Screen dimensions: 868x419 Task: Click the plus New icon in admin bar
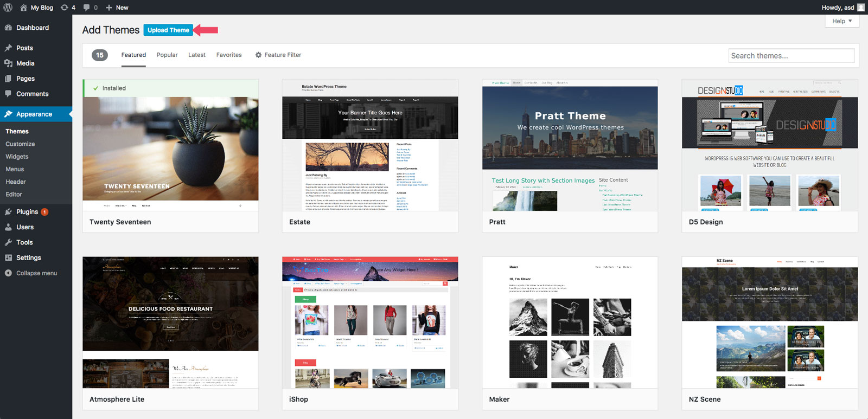click(109, 8)
